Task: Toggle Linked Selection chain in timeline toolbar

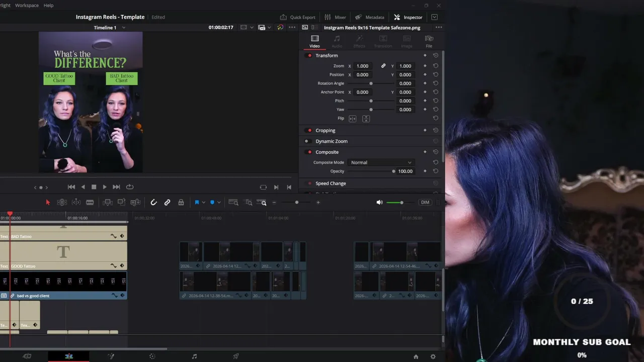Action: 167,202
